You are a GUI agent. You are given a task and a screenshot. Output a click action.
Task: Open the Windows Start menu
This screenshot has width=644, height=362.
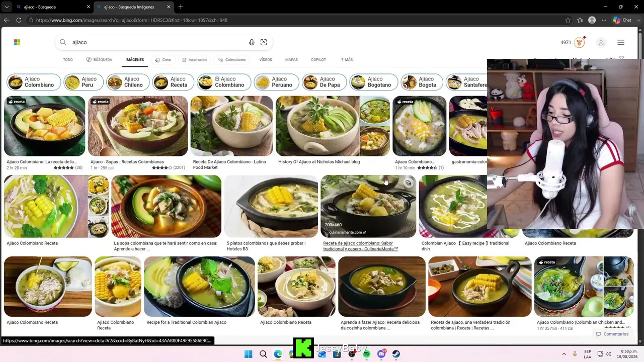click(249, 354)
